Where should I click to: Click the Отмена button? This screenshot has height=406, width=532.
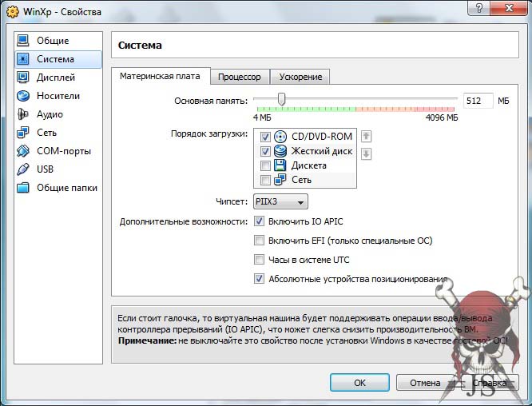click(x=425, y=383)
